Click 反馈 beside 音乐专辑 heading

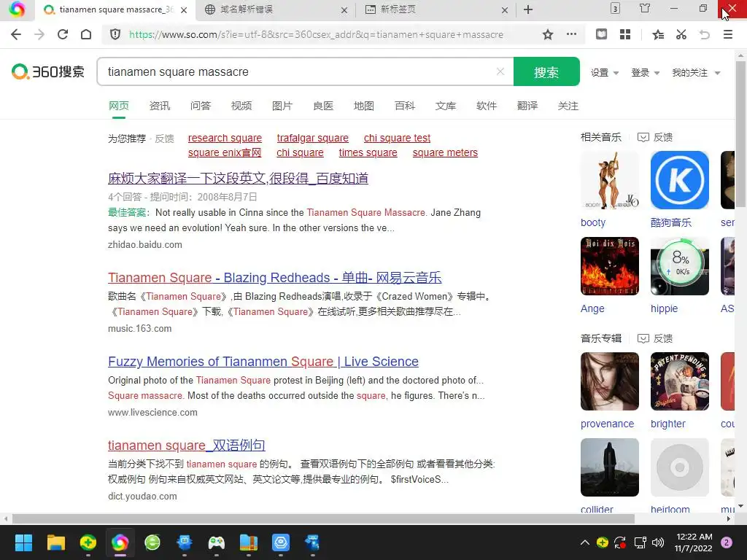pyautogui.click(x=656, y=338)
